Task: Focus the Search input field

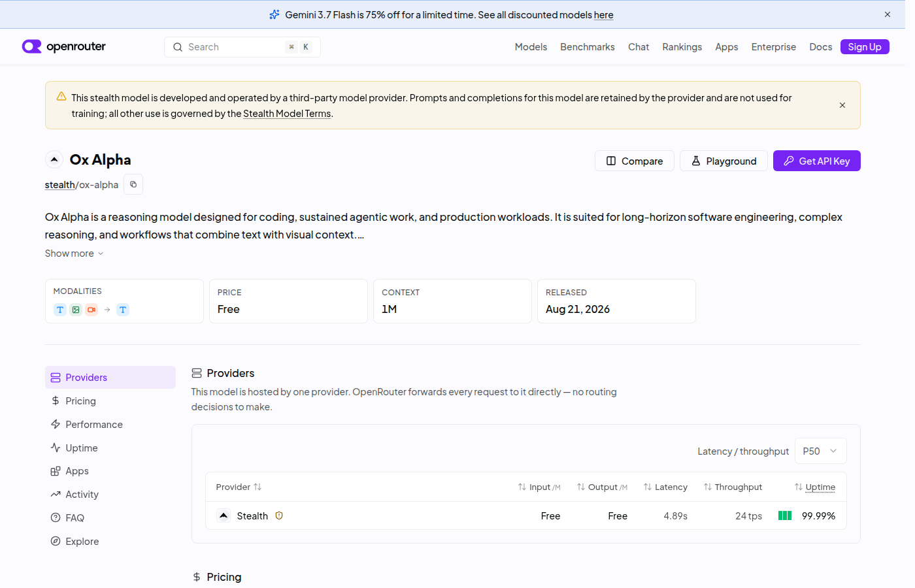Action: coord(242,47)
